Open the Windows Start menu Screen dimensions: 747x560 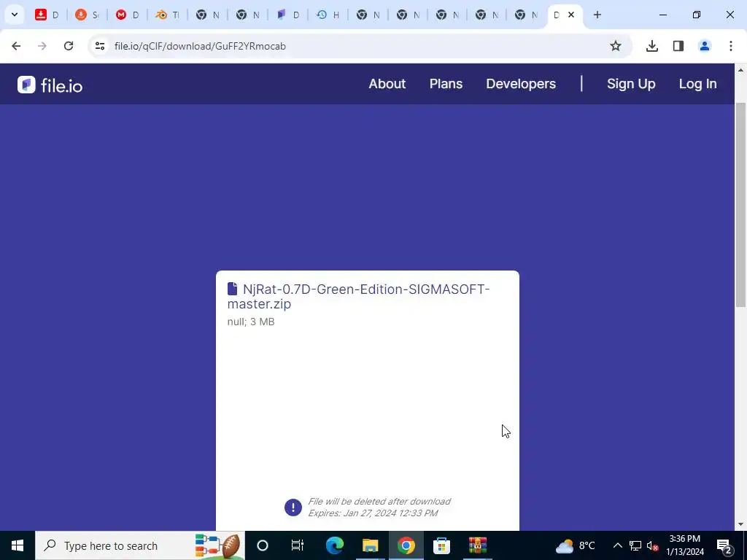pyautogui.click(x=18, y=545)
